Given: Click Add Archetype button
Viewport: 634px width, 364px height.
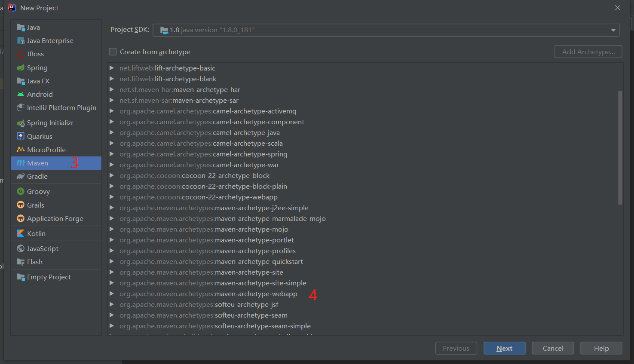Looking at the screenshot, I should pyautogui.click(x=588, y=52).
